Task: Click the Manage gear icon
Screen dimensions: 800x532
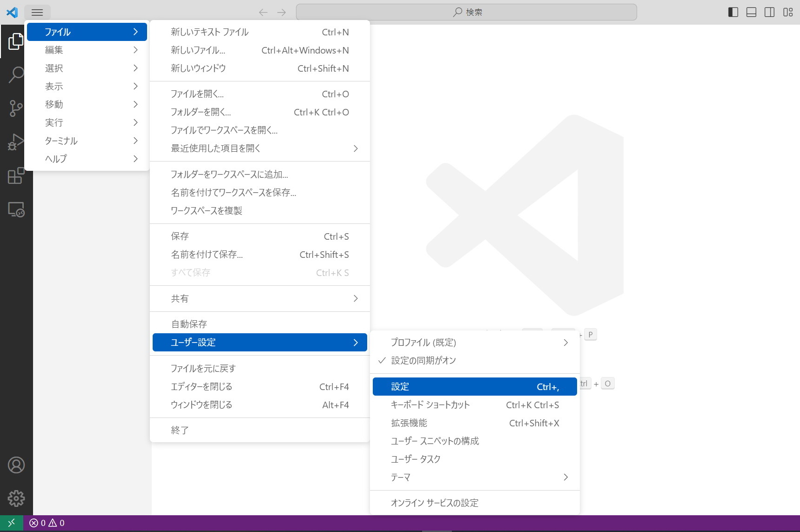Action: [x=16, y=498]
